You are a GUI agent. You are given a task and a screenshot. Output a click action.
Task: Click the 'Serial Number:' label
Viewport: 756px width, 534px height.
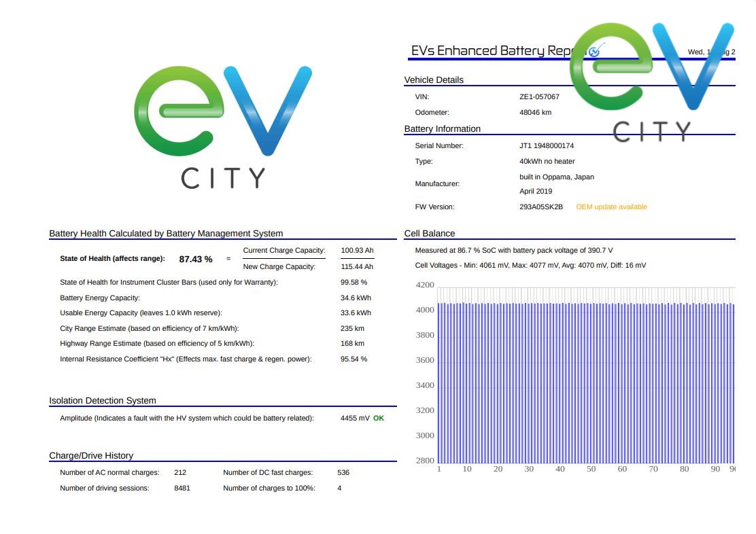click(439, 145)
